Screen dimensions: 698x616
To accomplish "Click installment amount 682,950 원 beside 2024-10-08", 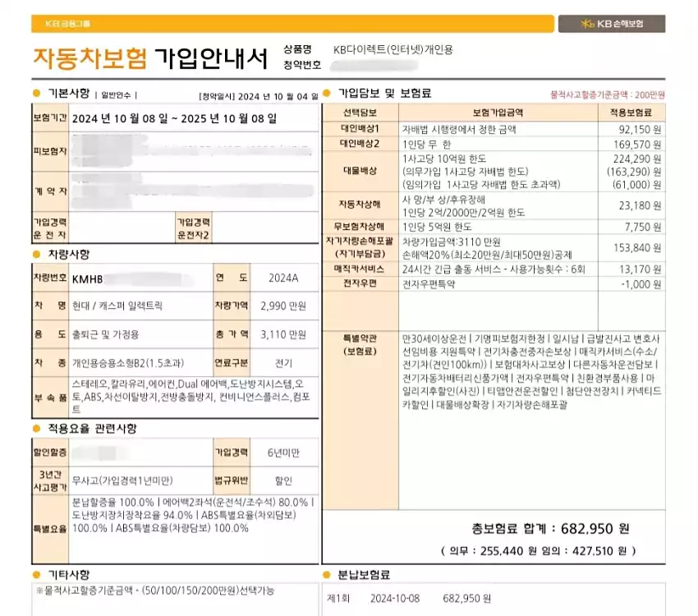I will click(x=466, y=599).
